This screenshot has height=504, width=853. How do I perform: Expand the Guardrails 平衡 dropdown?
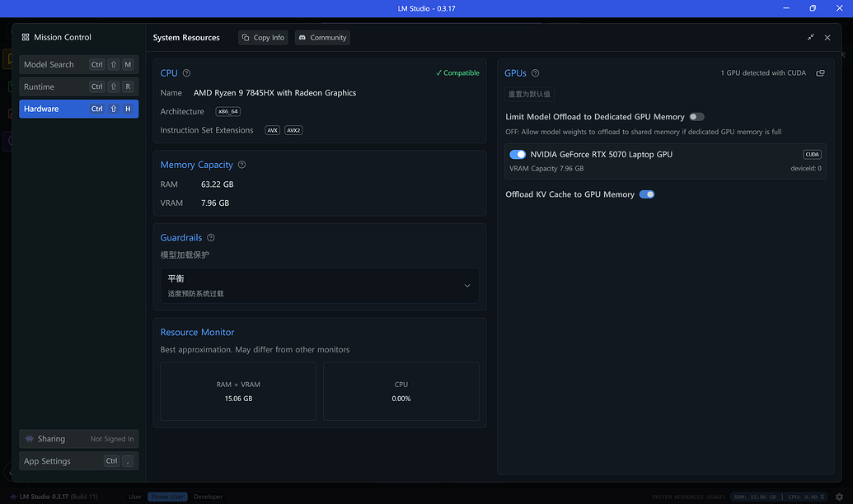pos(320,286)
